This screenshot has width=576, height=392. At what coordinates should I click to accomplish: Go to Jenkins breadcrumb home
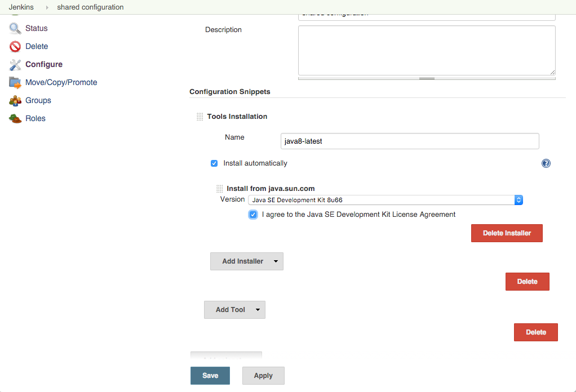[20, 7]
